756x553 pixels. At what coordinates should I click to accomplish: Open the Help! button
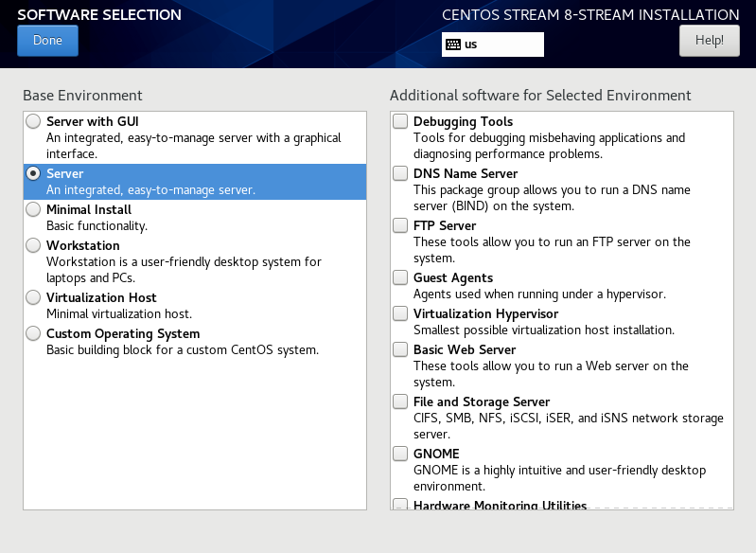(710, 41)
